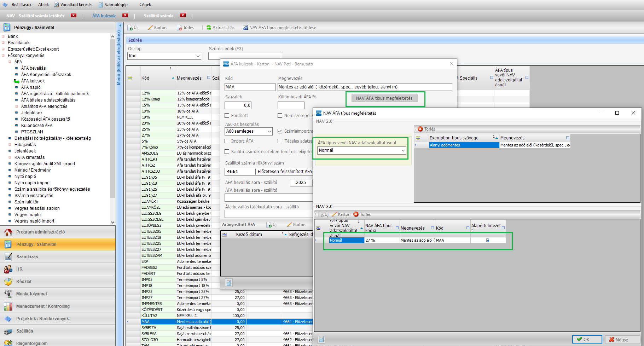The width and height of the screenshot is (644, 346).
Task: Open the Vonalkód keresés tool
Action: click(73, 5)
